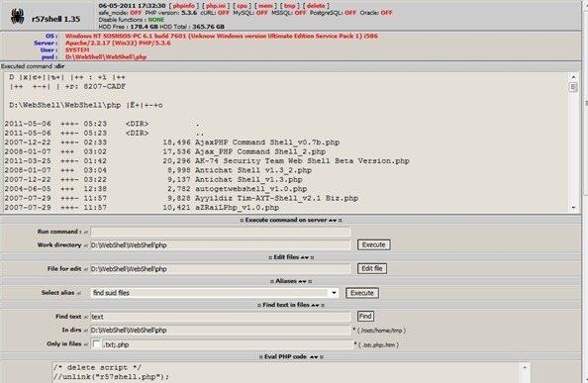Click 'AjaxPHP Command Shell_v0.7b.php' in output
This screenshot has width=588, height=383.
coord(267,143)
